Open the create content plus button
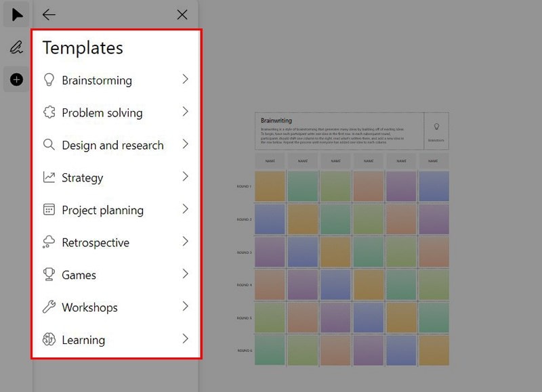This screenshot has height=392, width=542. 15,79
